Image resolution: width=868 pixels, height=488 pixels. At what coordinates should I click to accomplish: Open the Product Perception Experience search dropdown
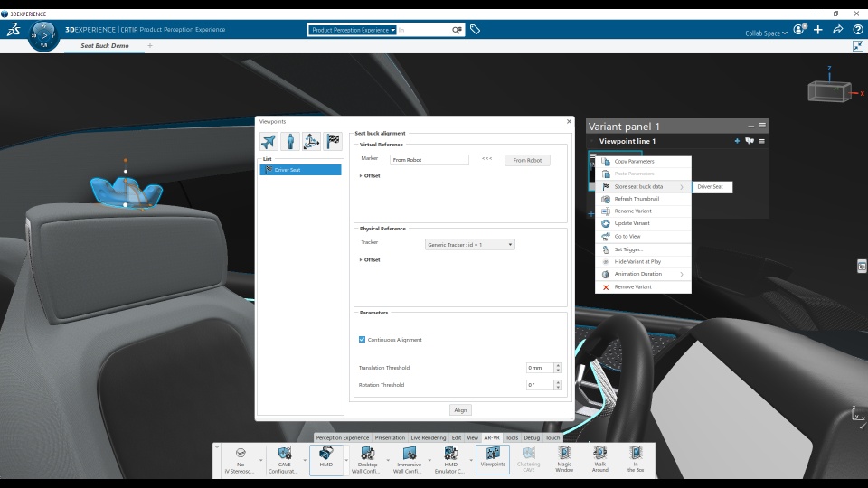click(353, 30)
